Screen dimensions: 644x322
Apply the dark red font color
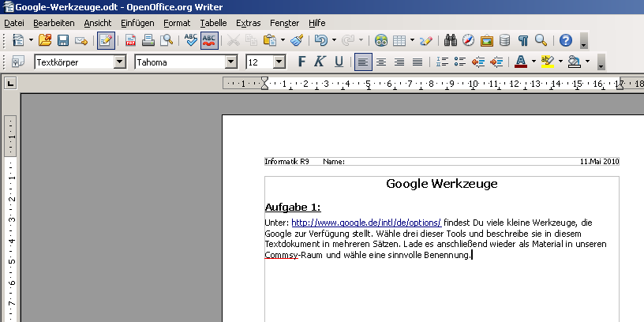[521, 62]
